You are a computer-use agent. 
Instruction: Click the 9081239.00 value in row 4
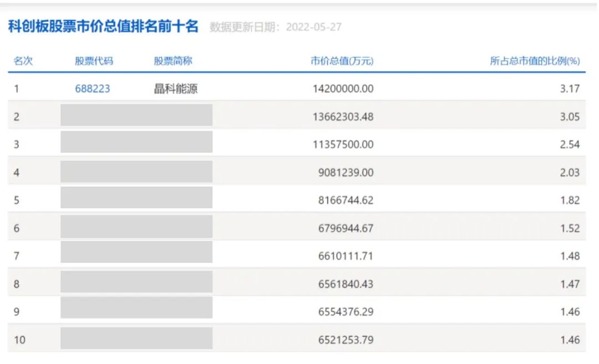[345, 172]
